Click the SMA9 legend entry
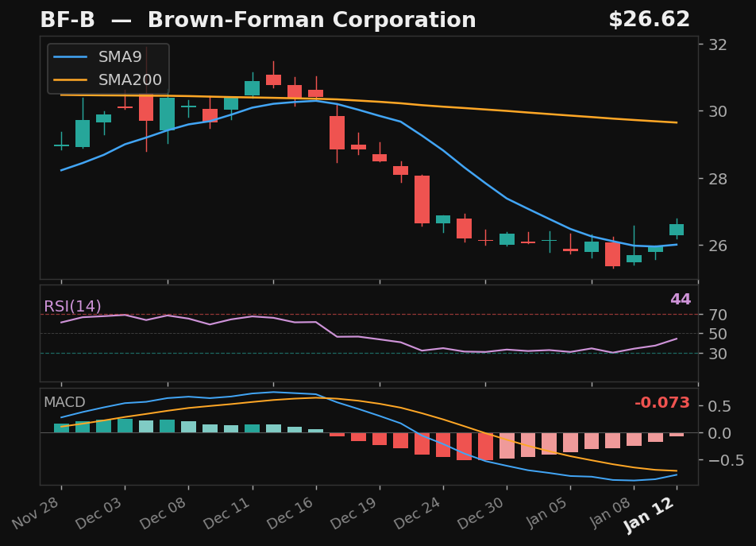 pyautogui.click(x=98, y=57)
